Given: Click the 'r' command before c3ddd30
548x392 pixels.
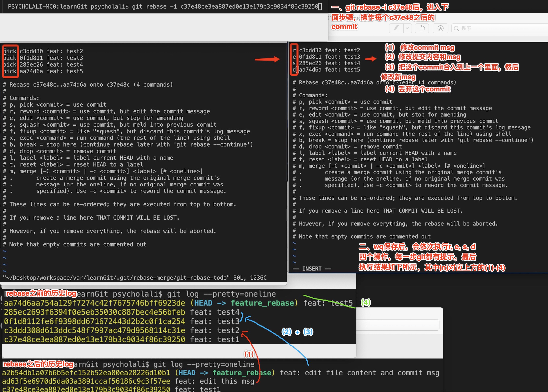Looking at the screenshot, I should [x=294, y=50].
